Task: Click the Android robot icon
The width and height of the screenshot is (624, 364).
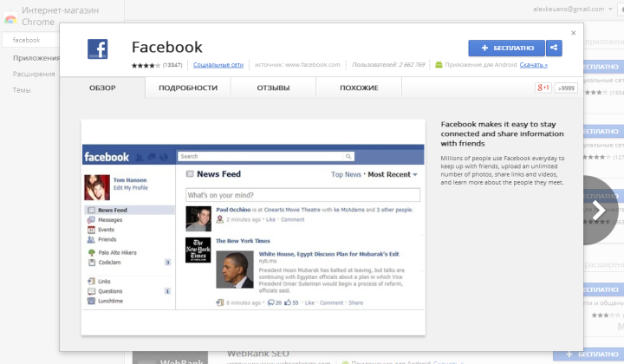Action: tap(439, 65)
